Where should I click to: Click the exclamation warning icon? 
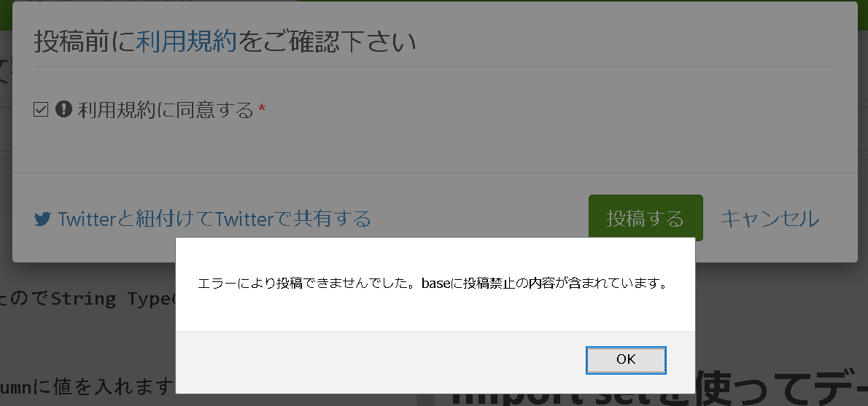coord(63,109)
